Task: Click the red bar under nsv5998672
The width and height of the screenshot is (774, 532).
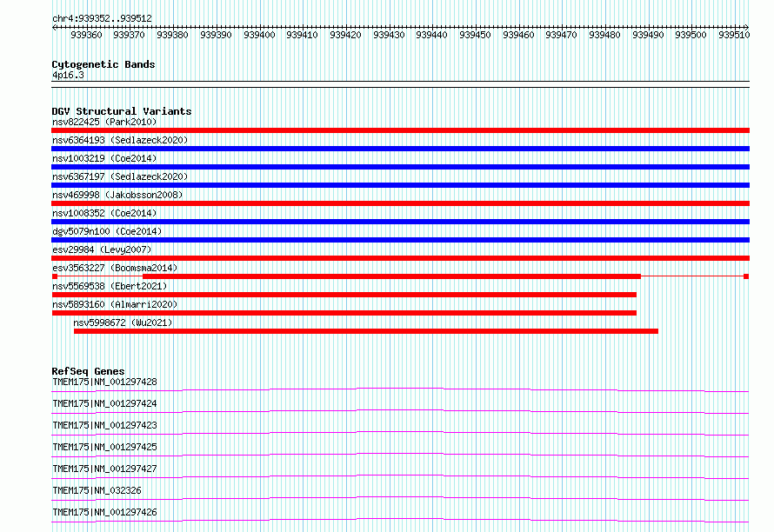Action: 366,331
